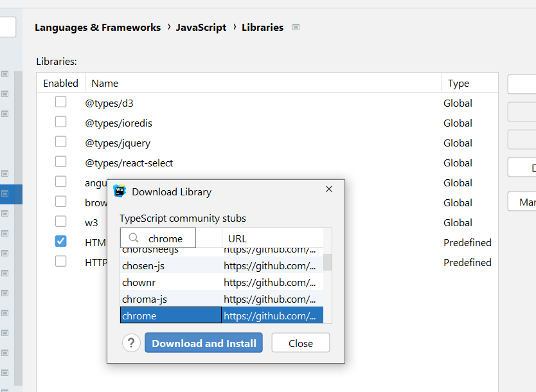Enable the @types/d3 library checkbox
Screen dimensions: 536x392
tap(60, 102)
